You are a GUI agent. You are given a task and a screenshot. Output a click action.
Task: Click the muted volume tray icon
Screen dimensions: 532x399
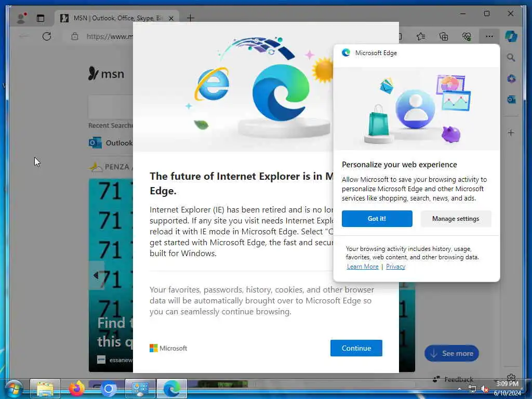(485, 389)
